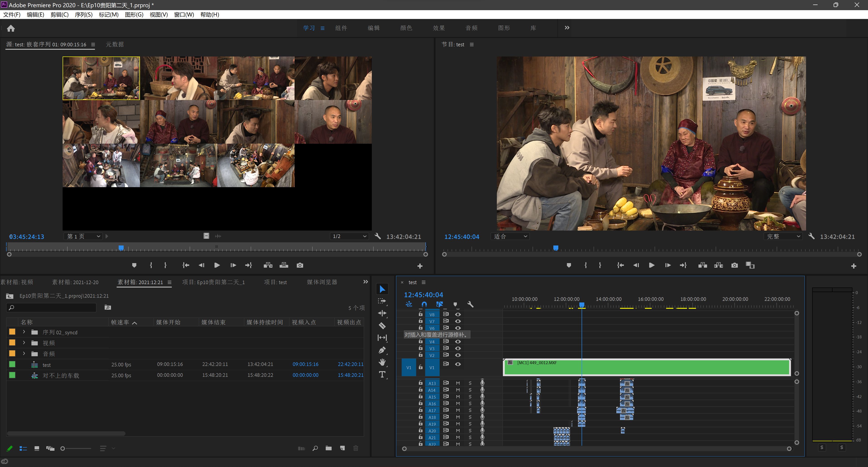Open Program monitor settings wrench
Image resolution: width=868 pixels, height=467 pixels.
click(x=811, y=236)
